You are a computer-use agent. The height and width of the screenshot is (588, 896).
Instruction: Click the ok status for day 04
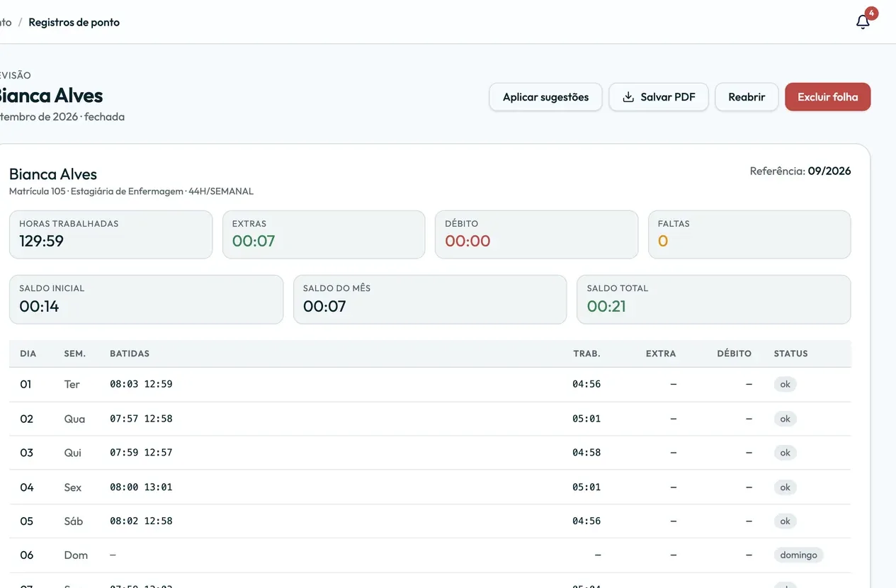tap(785, 487)
